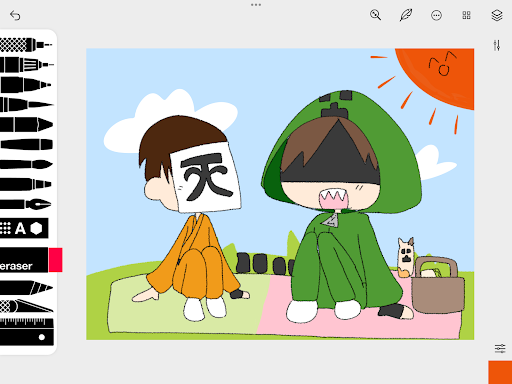This screenshot has width=512, height=384.
Task: Select the round paint brush
Action: pyautogui.click(x=26, y=164)
